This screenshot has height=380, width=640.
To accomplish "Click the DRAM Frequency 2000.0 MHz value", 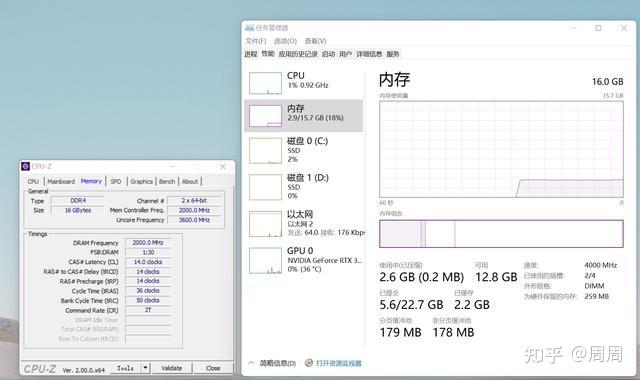I will (148, 242).
